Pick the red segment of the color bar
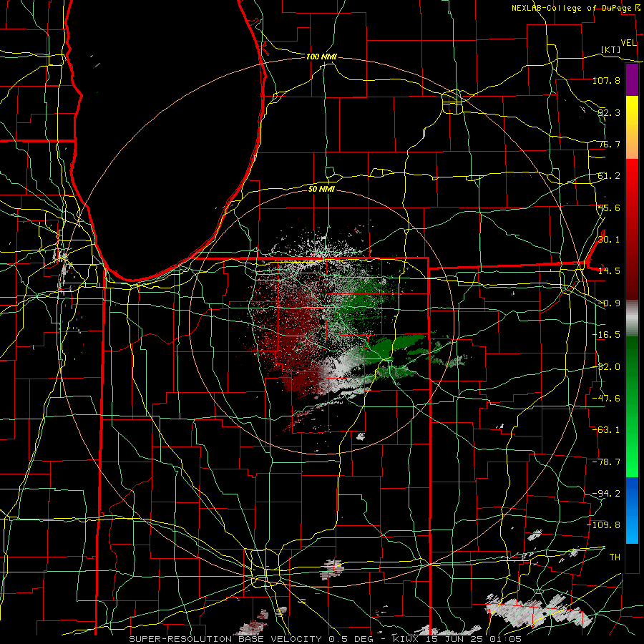644x644 pixels. click(x=632, y=229)
